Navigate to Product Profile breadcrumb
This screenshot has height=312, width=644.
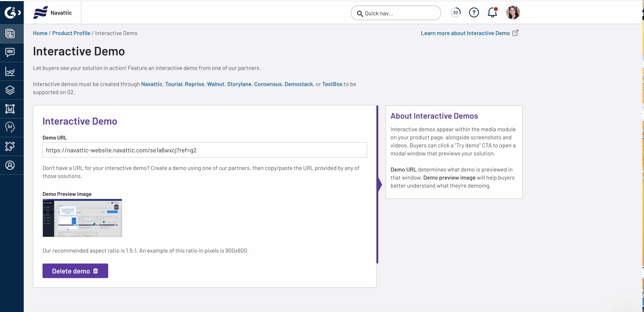click(71, 33)
